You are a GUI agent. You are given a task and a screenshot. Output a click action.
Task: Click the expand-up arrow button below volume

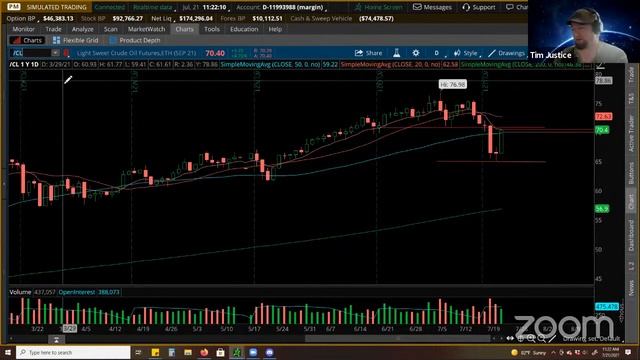(56, 340)
